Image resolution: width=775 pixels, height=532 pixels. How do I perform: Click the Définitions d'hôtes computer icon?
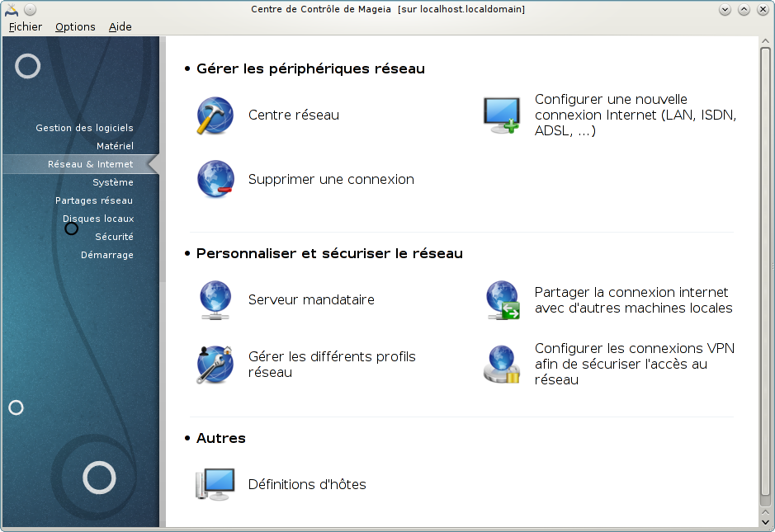215,484
